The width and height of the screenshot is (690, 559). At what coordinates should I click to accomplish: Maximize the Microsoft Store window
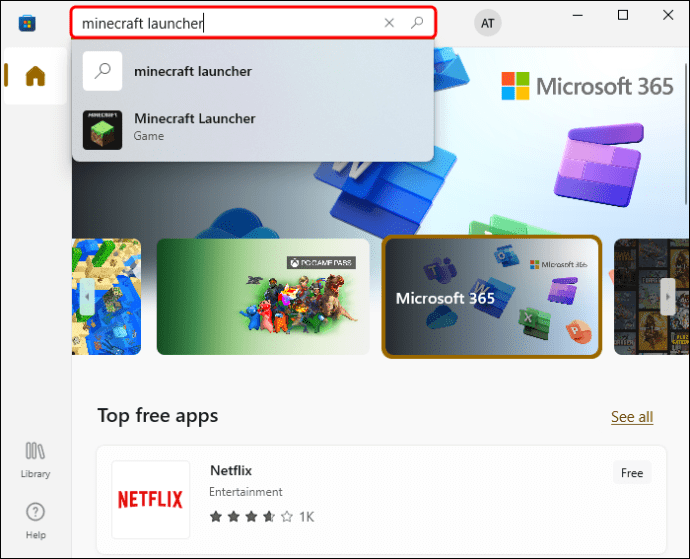623,15
